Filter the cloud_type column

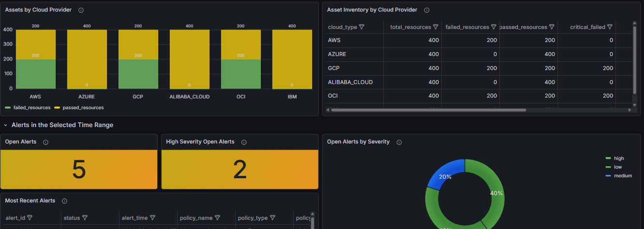(361, 27)
